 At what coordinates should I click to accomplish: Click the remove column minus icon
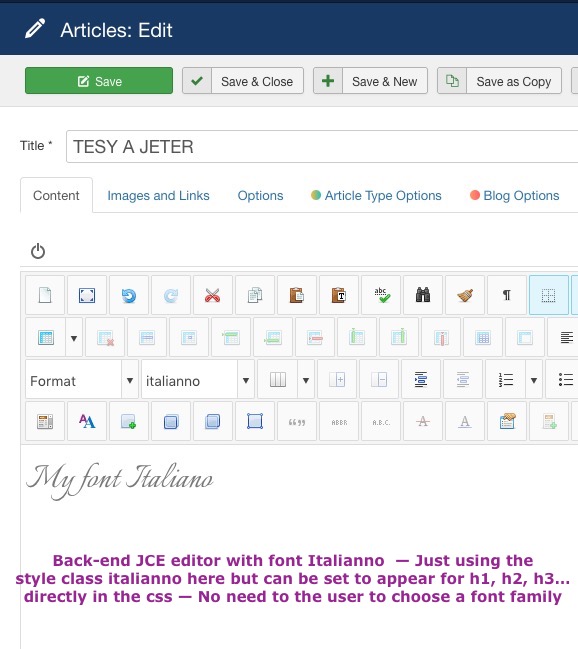pyautogui.click(x=379, y=379)
